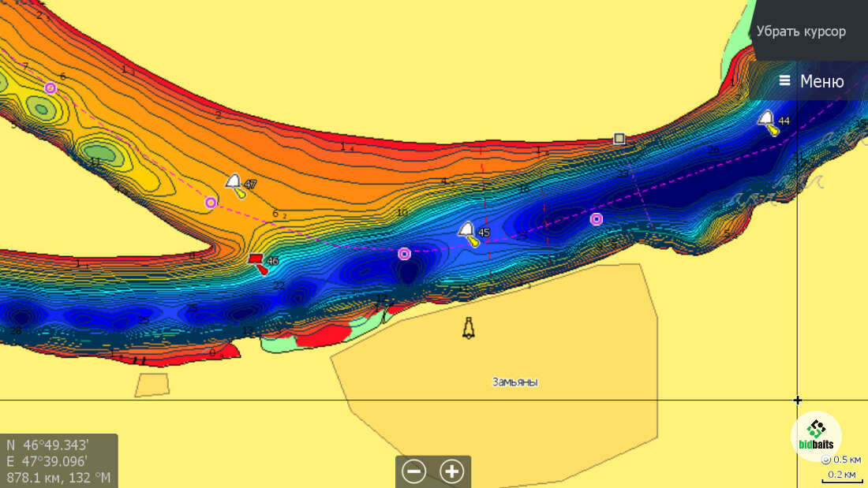Select white buoy number 44

(x=767, y=121)
